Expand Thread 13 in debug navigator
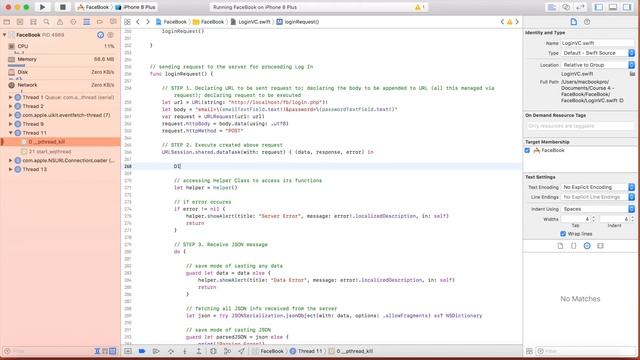The image size is (640, 360). point(10,169)
